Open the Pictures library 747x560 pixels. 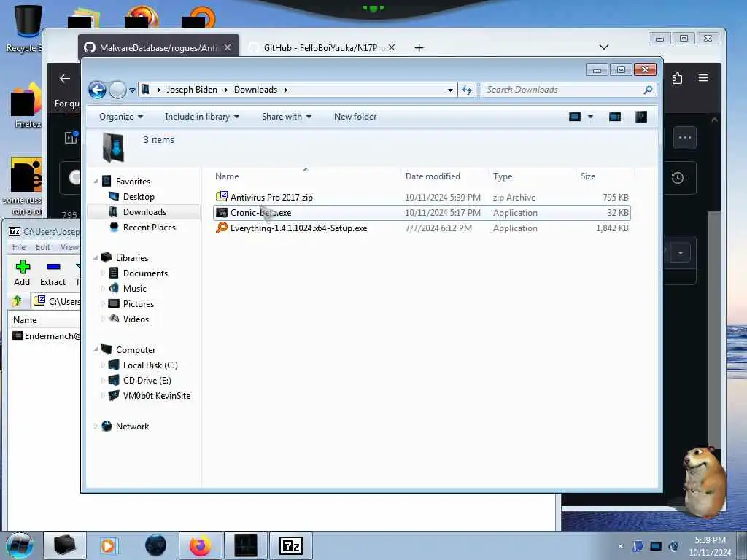138,304
